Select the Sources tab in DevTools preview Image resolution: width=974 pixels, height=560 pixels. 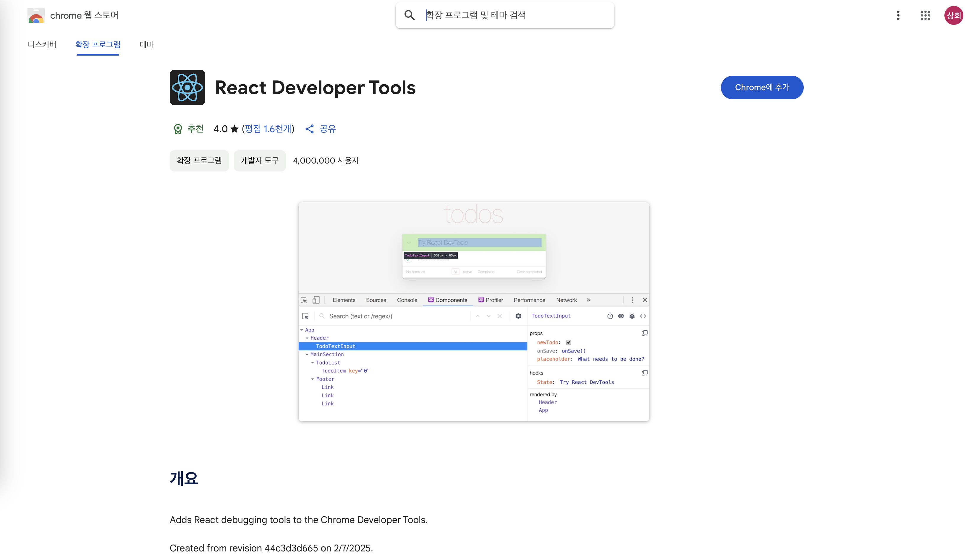click(x=376, y=300)
